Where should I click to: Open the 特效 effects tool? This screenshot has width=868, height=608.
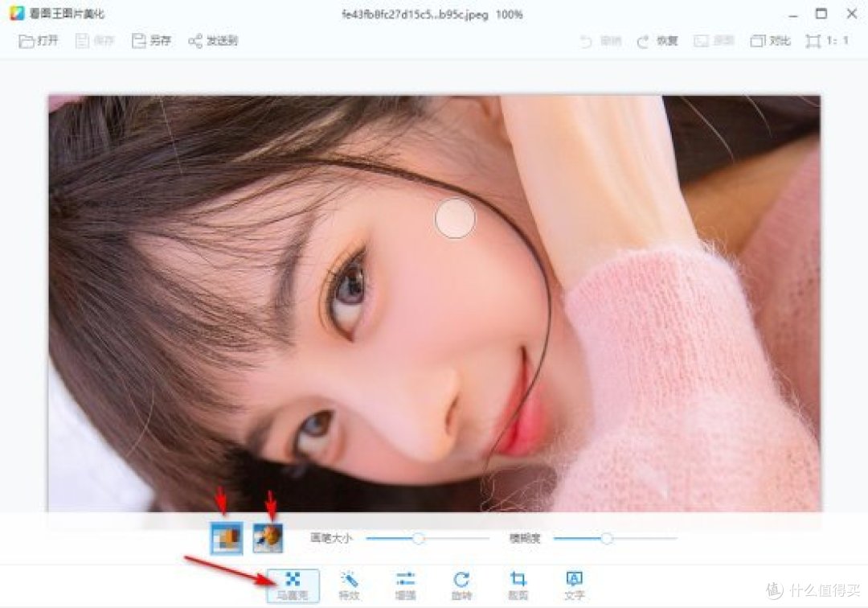tap(350, 585)
